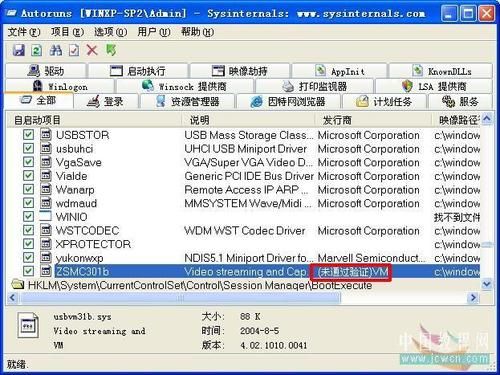
Task: Click the yukonwxp driver file icon
Action: (x=46, y=257)
